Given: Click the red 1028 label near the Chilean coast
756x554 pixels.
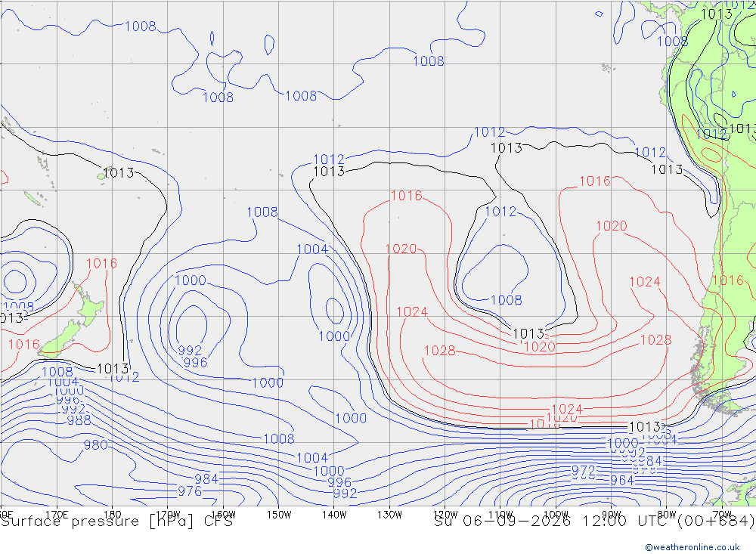Looking at the screenshot, I should [x=655, y=340].
